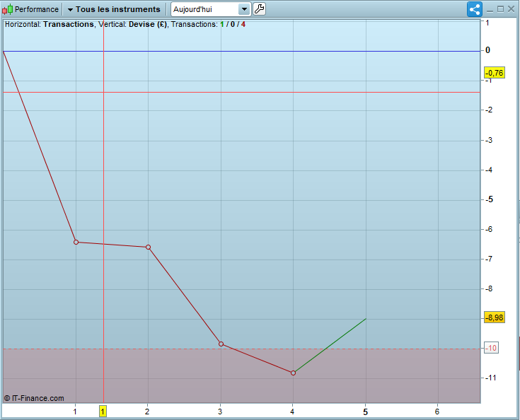
Task: Click x-axis label 5
Action: (x=365, y=412)
